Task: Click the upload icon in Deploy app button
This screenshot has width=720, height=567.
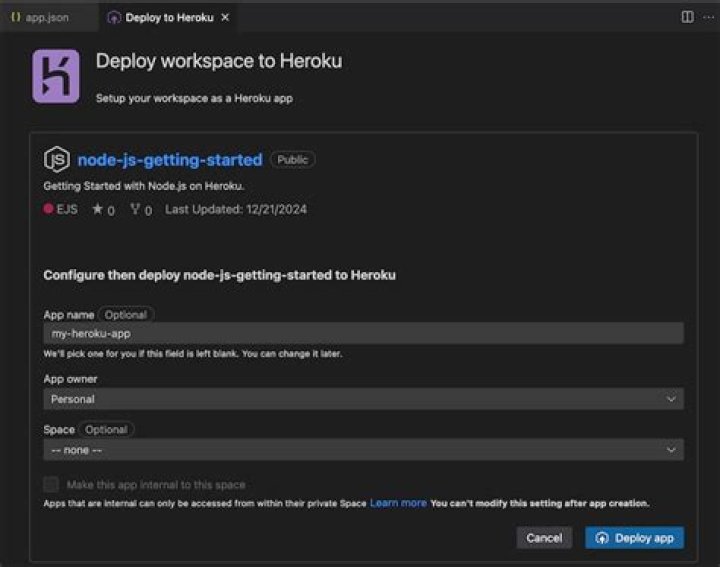Action: click(x=602, y=538)
